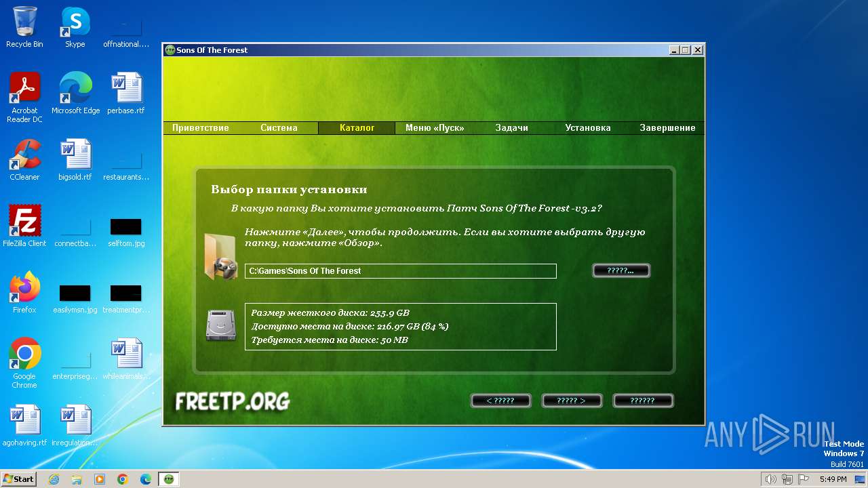Open Chrome from the taskbar

123,479
